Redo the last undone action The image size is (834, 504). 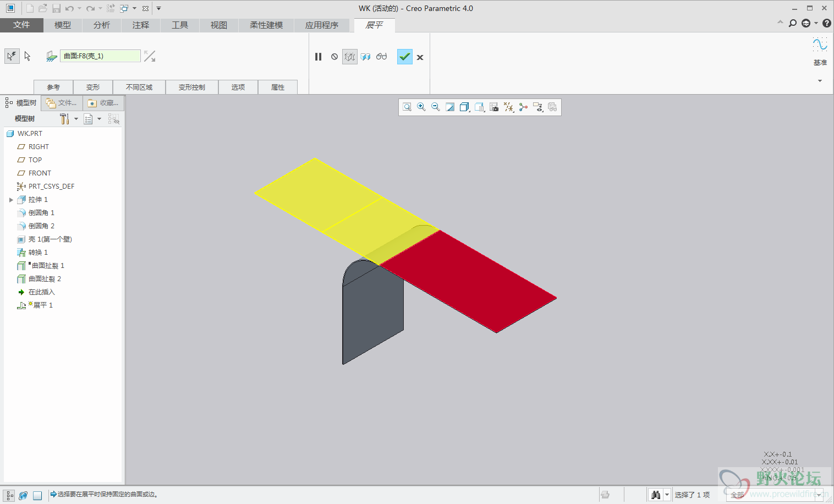point(90,8)
